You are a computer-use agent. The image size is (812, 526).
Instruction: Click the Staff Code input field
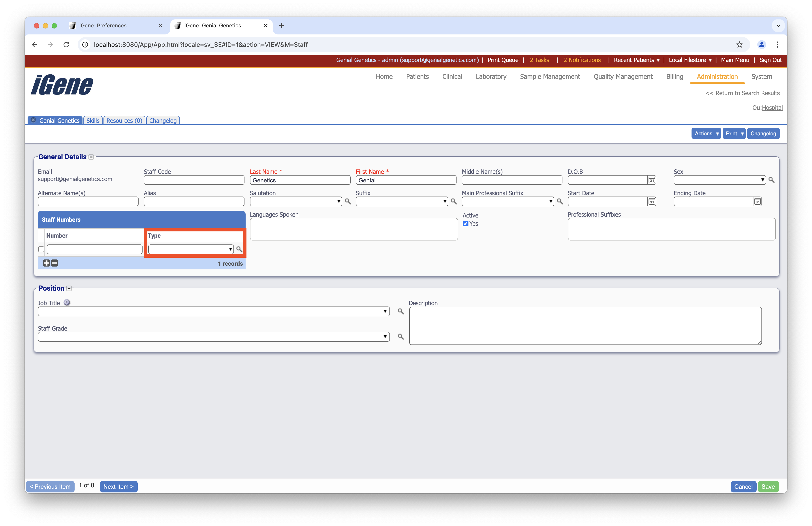194,180
